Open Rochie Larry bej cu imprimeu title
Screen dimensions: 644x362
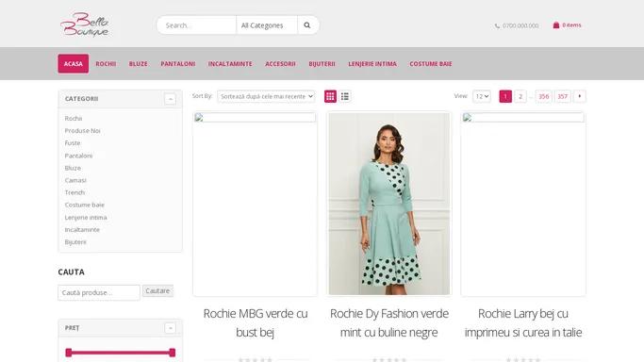pos(523,322)
